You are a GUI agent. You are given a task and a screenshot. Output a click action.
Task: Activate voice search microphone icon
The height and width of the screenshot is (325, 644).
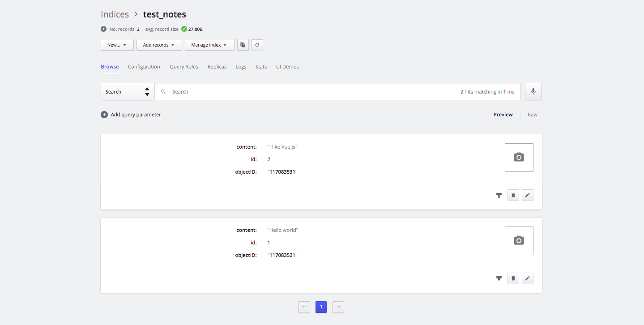point(533,91)
